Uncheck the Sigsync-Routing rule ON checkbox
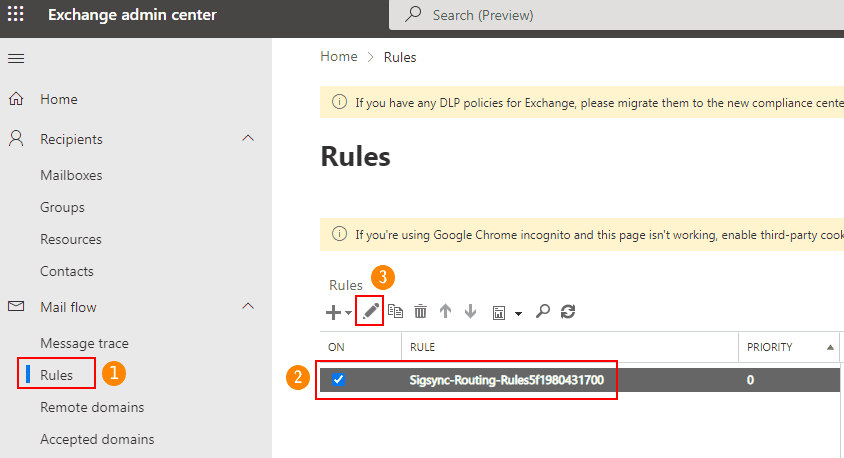Image resolution: width=844 pixels, height=458 pixels. (338, 380)
